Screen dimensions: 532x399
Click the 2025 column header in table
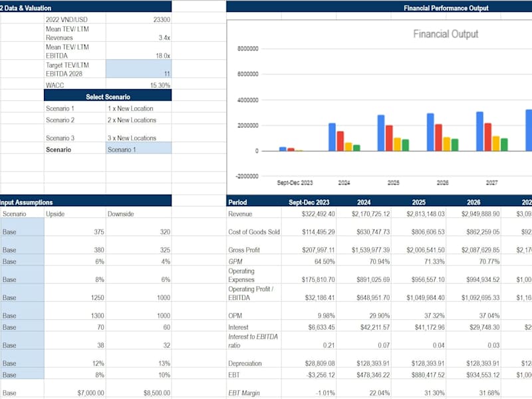(x=418, y=202)
